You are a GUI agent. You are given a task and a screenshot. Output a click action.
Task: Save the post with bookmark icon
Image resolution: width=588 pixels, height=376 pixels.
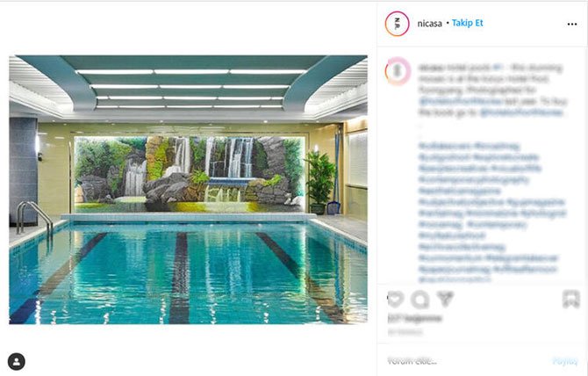point(571,300)
